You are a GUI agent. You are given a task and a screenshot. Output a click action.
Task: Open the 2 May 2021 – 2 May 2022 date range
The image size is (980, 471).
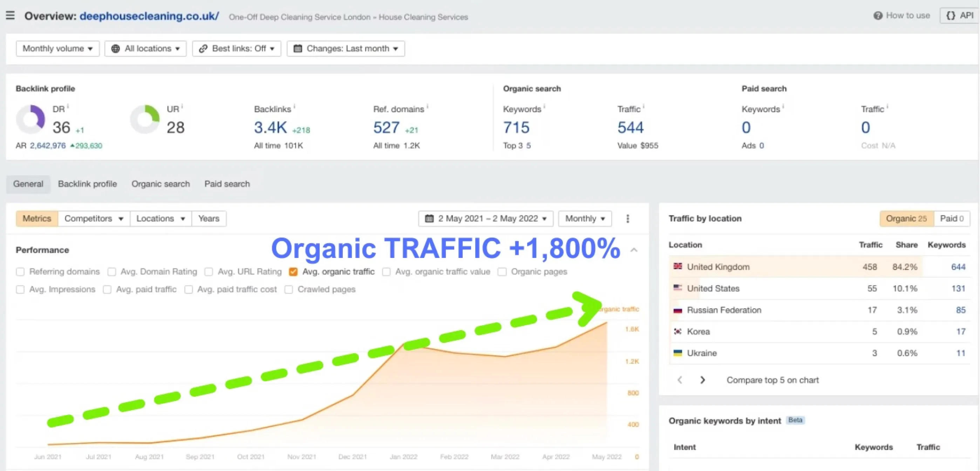tap(485, 219)
